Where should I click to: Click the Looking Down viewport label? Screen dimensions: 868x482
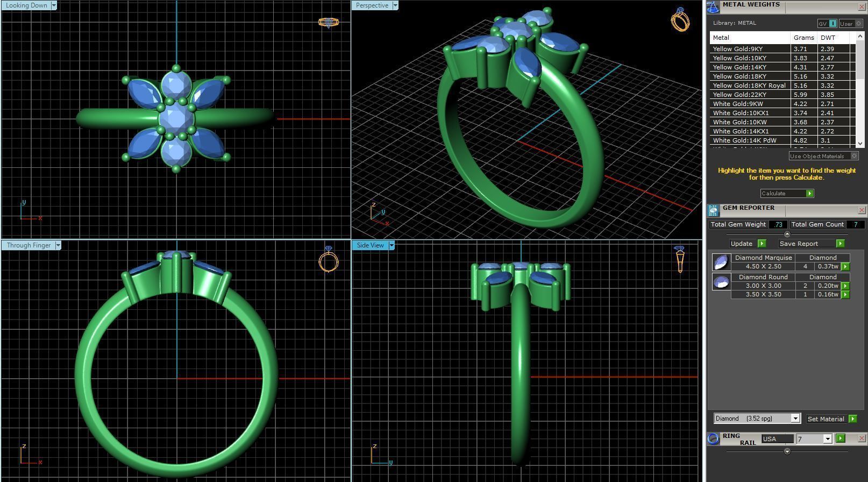pyautogui.click(x=26, y=5)
